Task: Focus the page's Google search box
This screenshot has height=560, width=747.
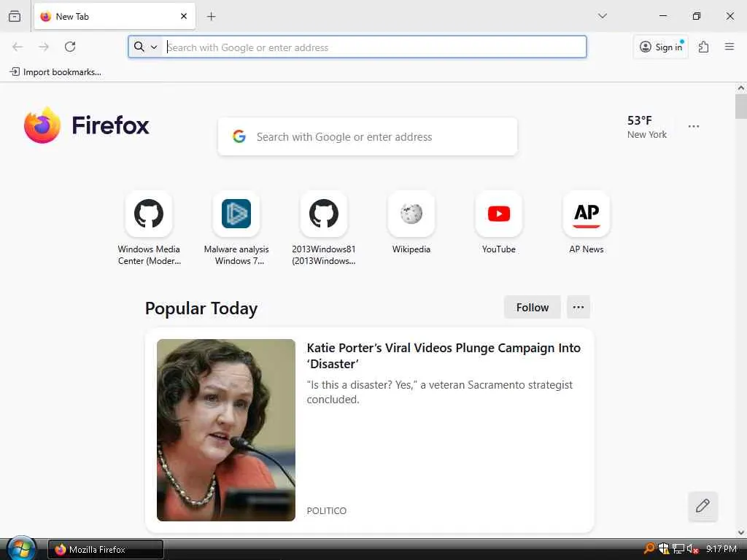Action: [x=368, y=136]
